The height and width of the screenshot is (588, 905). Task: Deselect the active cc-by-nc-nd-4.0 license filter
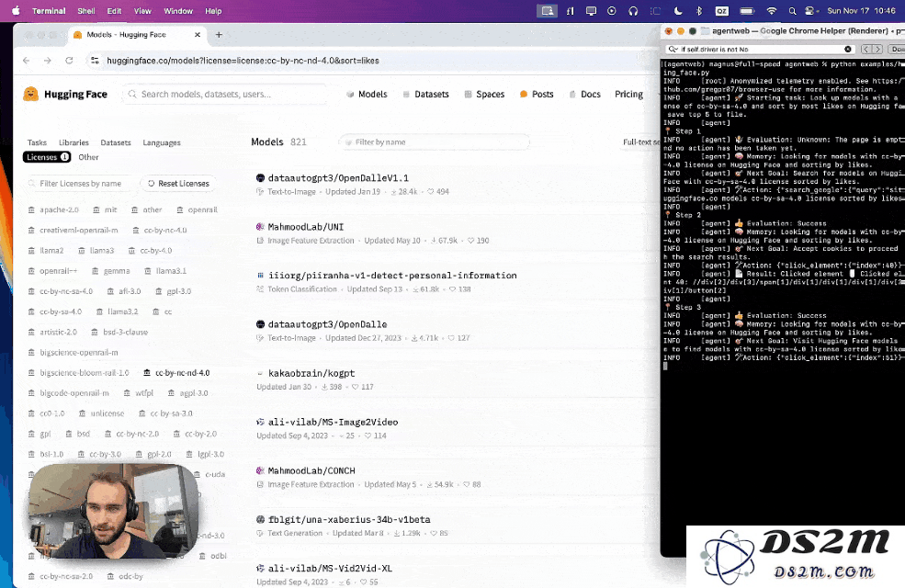(176, 373)
